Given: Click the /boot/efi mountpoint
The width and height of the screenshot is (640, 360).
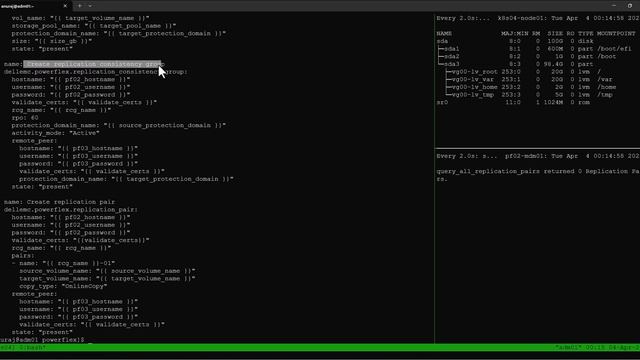Looking at the screenshot, I should 614,49.
